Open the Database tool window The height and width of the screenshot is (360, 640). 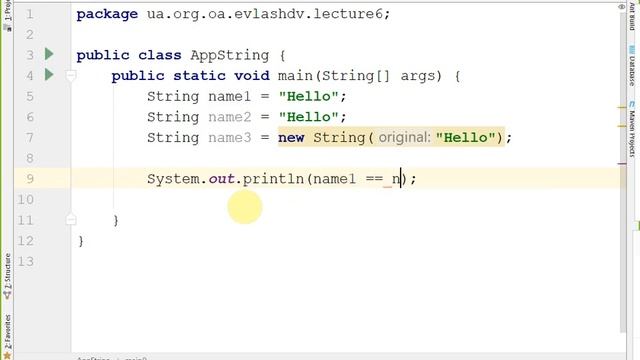[632, 65]
